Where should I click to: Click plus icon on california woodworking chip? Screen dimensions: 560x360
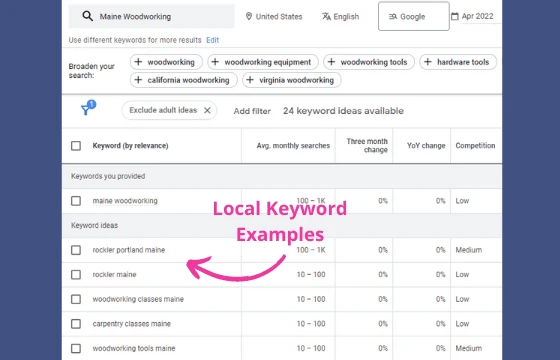point(138,80)
